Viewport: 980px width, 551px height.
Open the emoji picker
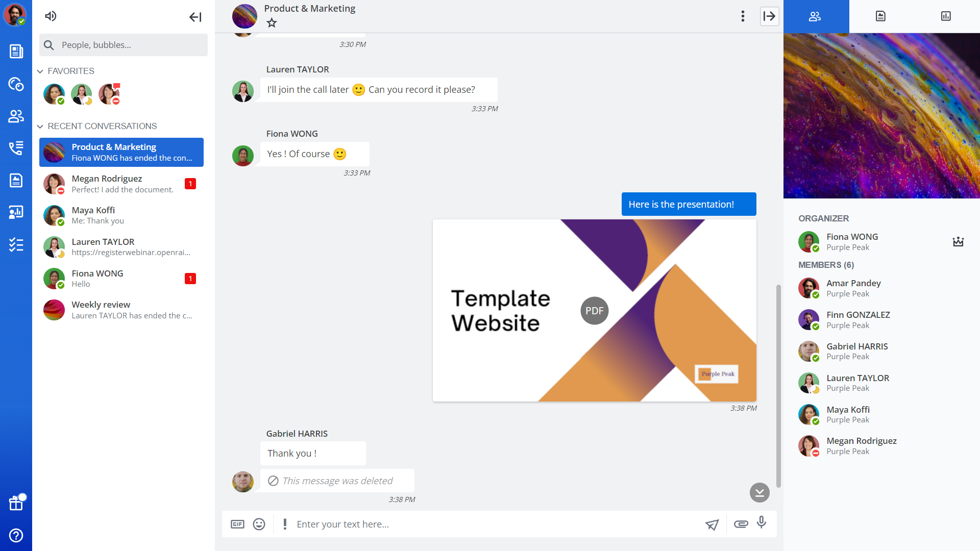coord(259,524)
